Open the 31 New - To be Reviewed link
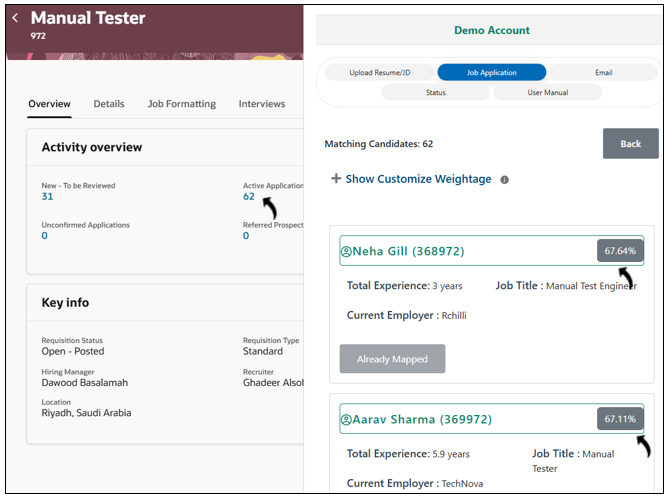Screen dimensions: 668x498 47,197
